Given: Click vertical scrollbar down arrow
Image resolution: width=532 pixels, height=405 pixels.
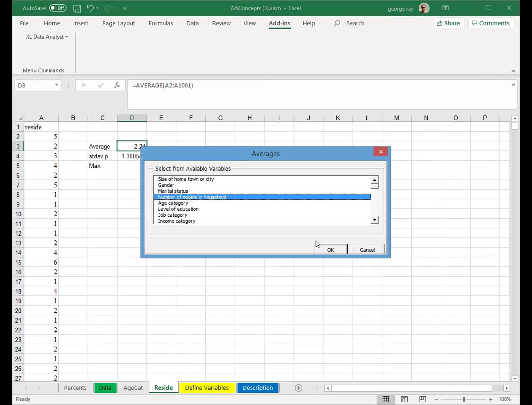Looking at the screenshot, I should point(515,379).
